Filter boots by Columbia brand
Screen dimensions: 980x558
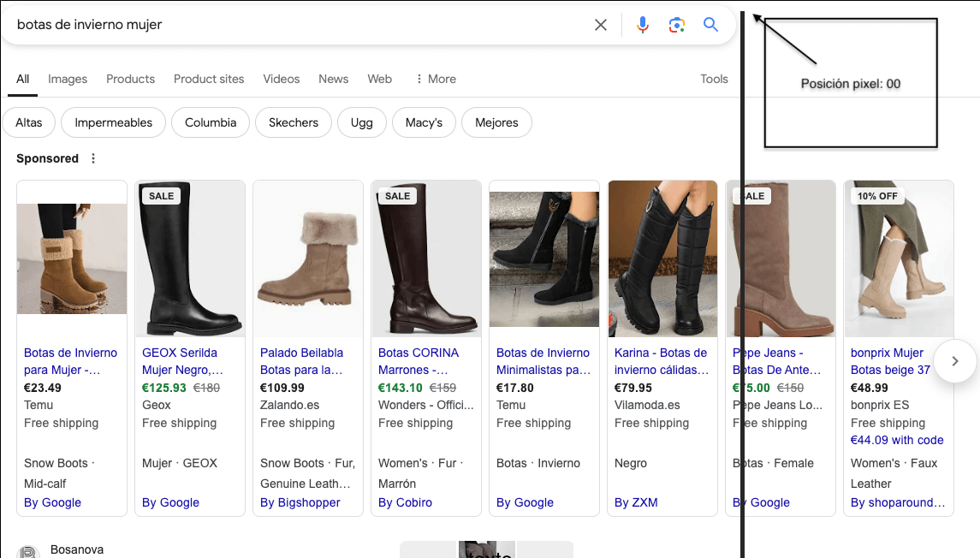[210, 122]
